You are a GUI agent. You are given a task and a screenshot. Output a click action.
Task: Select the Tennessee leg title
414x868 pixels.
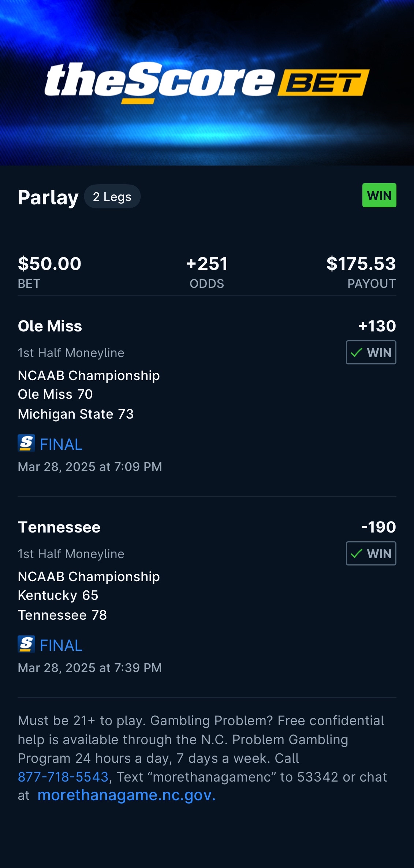59,527
